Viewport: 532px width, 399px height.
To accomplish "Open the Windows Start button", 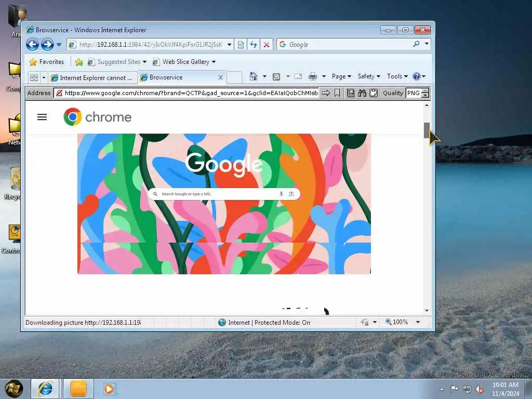I will 14,389.
